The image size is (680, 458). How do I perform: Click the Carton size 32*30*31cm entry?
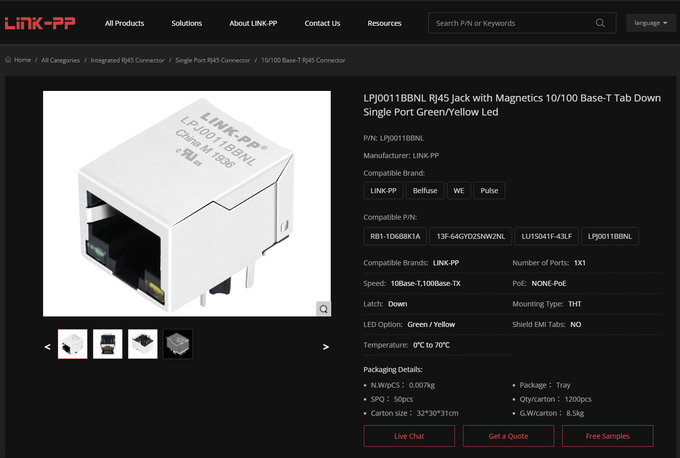click(414, 413)
